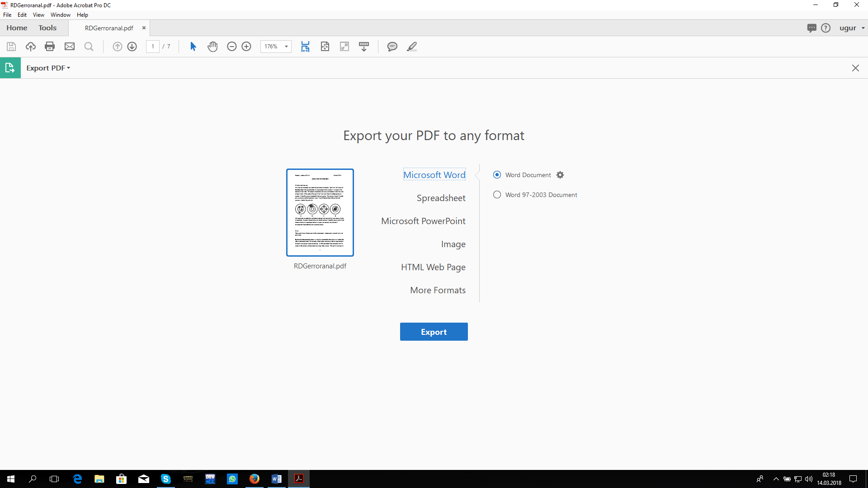Viewport: 868px width, 488px height.
Task: Click the Add comment sticky note icon
Action: [392, 47]
